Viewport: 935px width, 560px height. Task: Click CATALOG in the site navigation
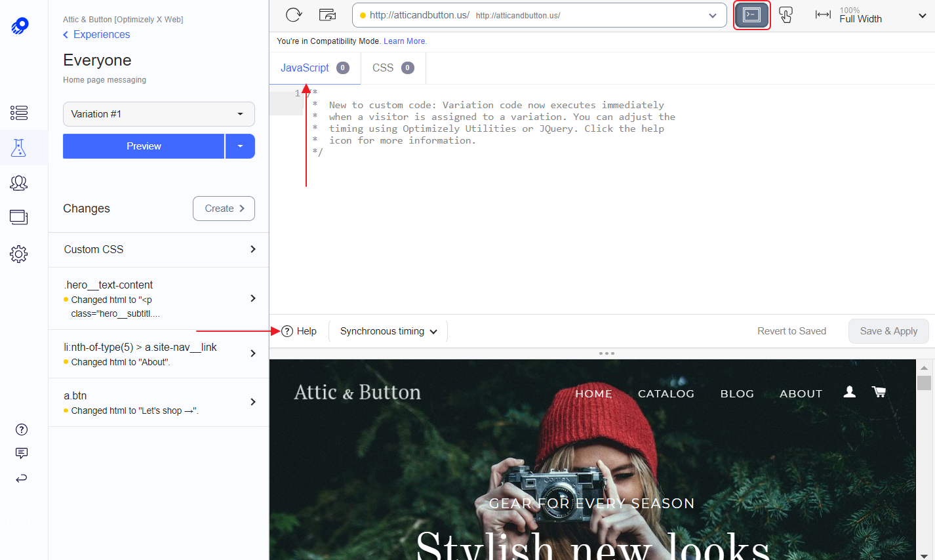(x=666, y=393)
